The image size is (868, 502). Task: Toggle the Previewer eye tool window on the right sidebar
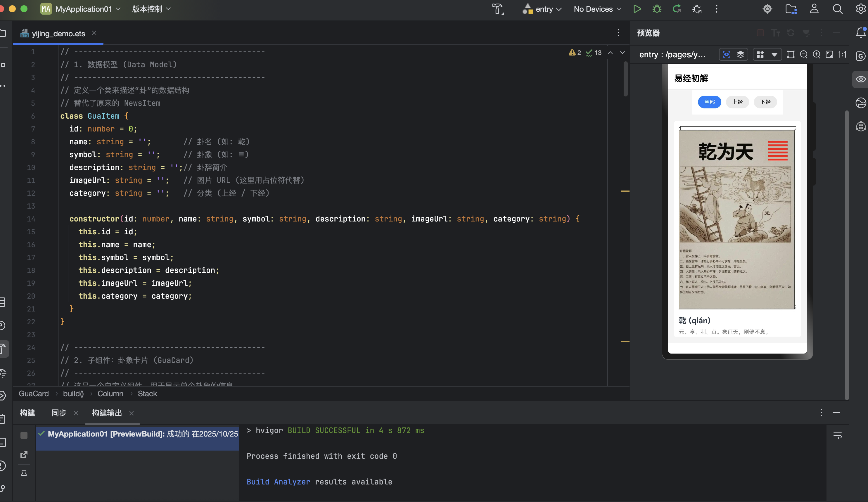pos(860,79)
